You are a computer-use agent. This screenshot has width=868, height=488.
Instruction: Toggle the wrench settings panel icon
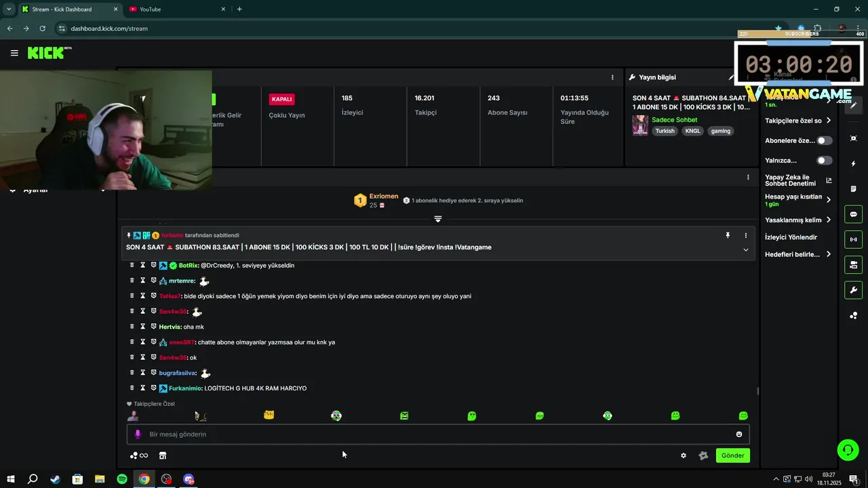pyautogui.click(x=853, y=290)
